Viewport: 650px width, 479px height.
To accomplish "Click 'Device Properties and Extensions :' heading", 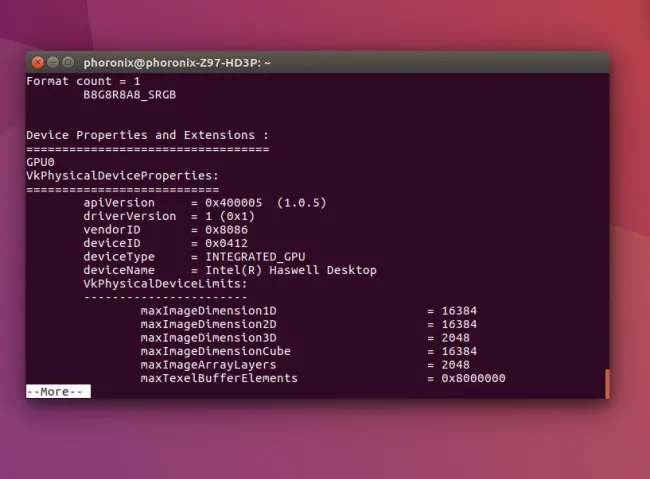I will pyautogui.click(x=148, y=135).
